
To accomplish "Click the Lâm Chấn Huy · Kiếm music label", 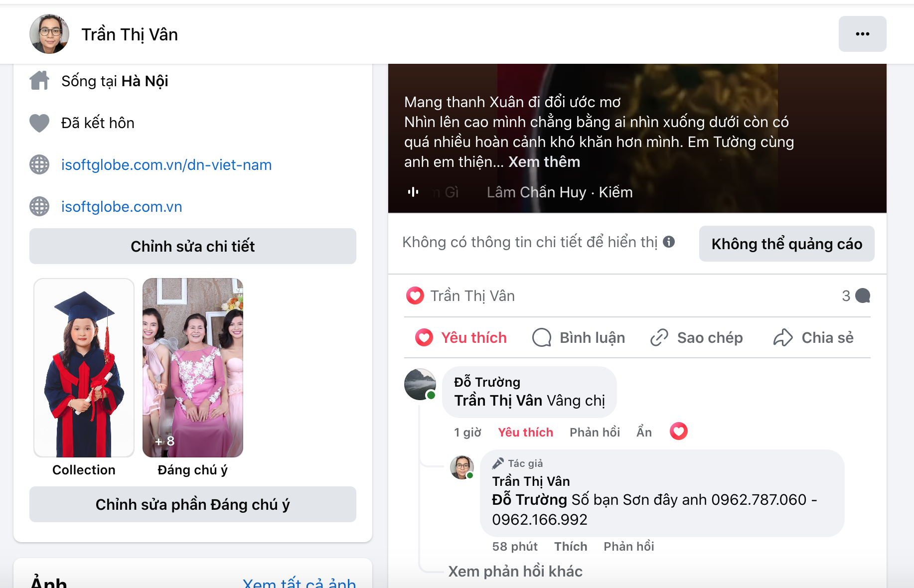I will pyautogui.click(x=560, y=192).
